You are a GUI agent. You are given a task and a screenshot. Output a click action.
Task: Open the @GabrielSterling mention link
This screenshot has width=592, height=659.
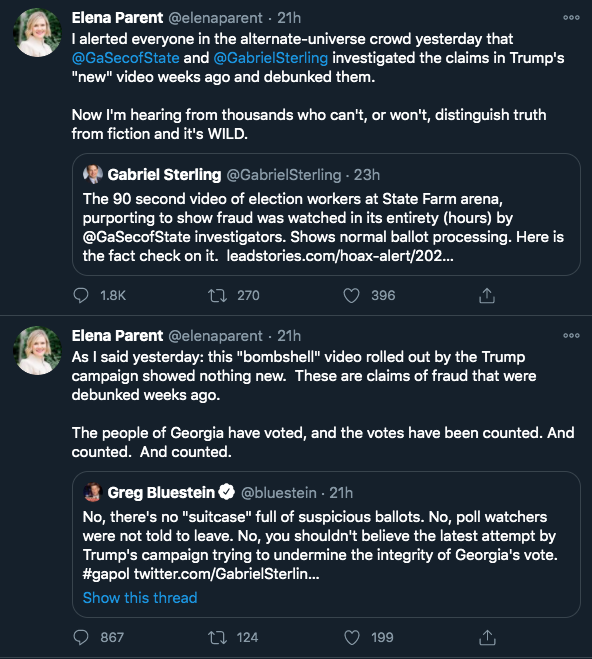pos(271,58)
